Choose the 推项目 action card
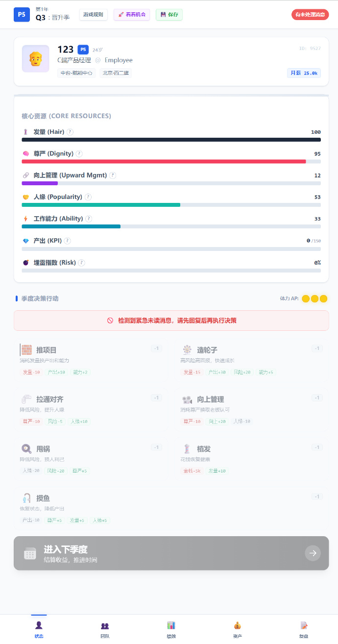Viewport: 338px width, 644px height. pos(91,360)
